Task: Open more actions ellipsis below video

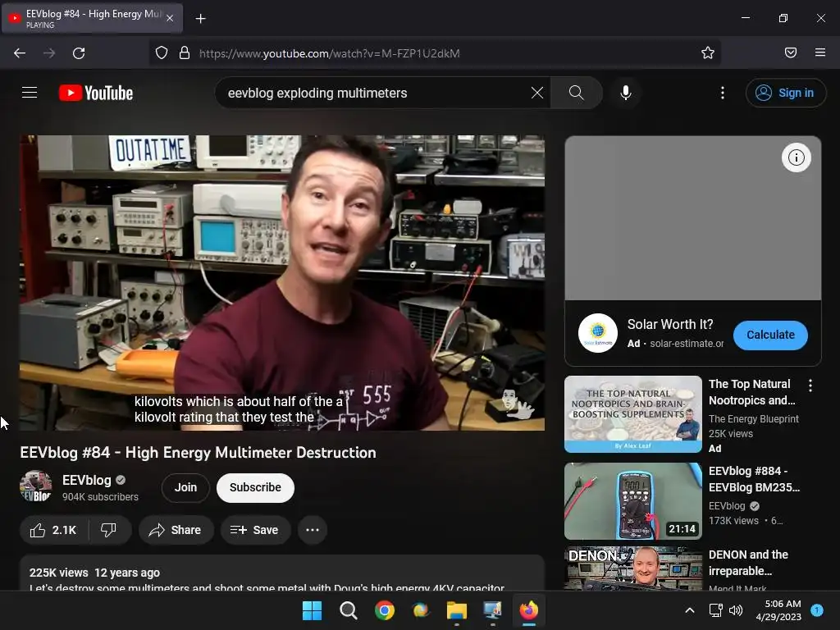Action: [313, 530]
